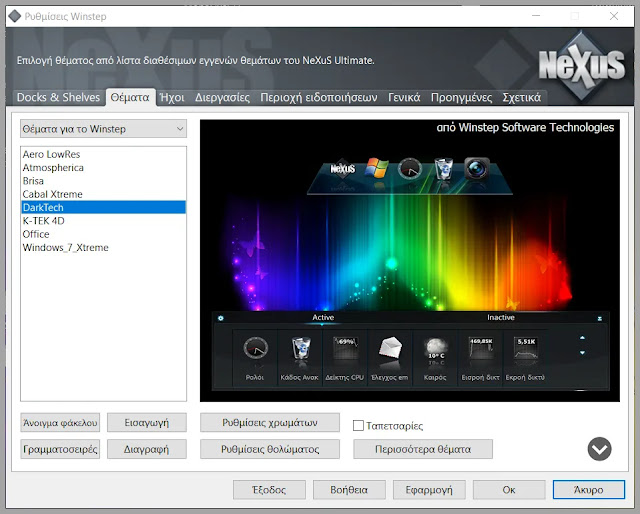Click the Windows logo icon in preview dock
The height and width of the screenshot is (514, 640).
376,168
